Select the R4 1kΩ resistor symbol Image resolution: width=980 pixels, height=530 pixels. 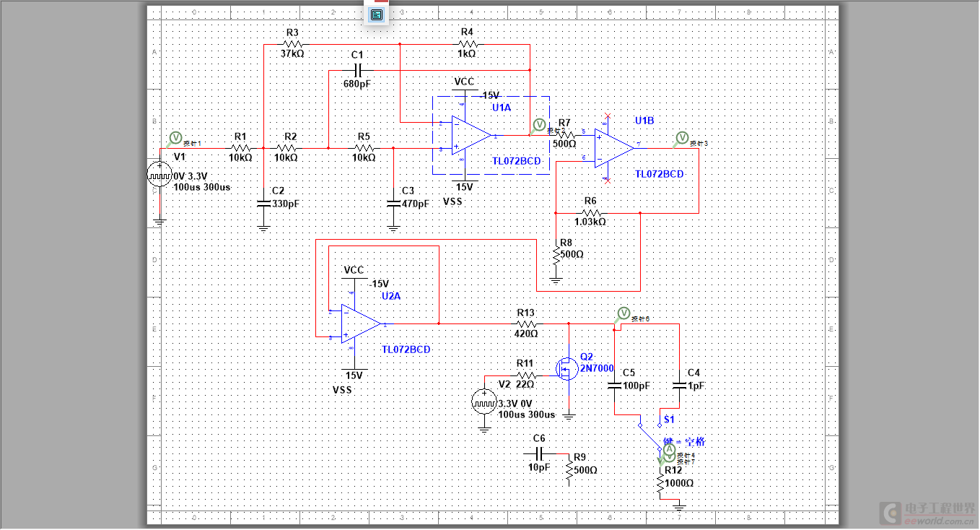click(467, 44)
